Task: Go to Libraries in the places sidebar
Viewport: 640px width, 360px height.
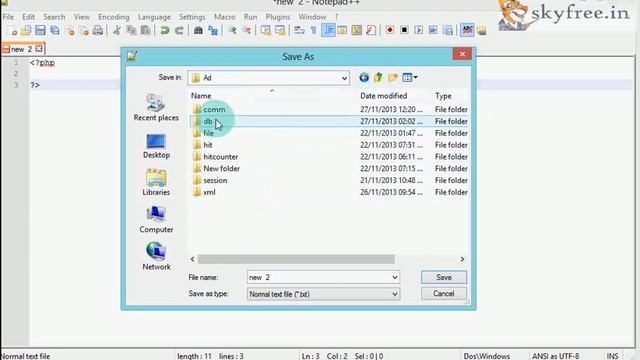Action: (x=156, y=182)
